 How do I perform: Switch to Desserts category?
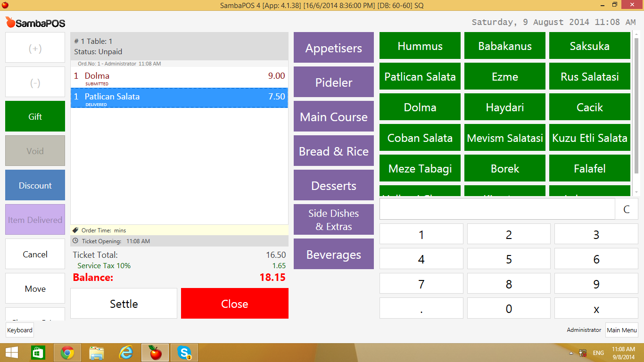point(334,185)
